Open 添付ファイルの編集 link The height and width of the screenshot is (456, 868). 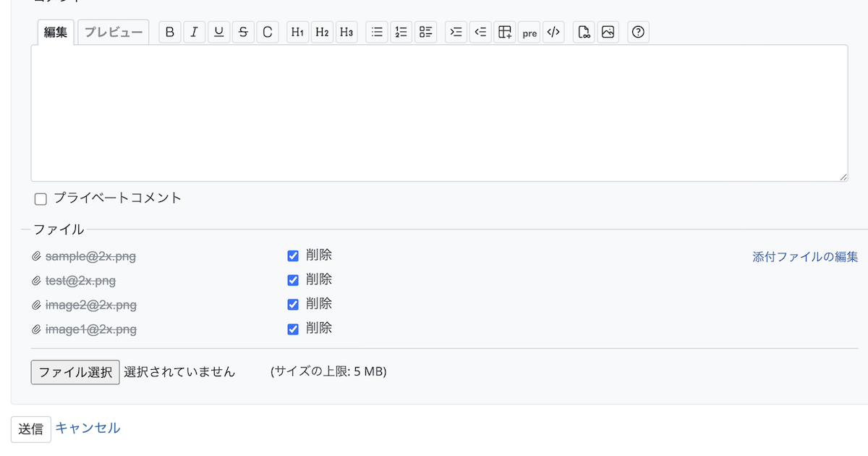[x=805, y=257]
